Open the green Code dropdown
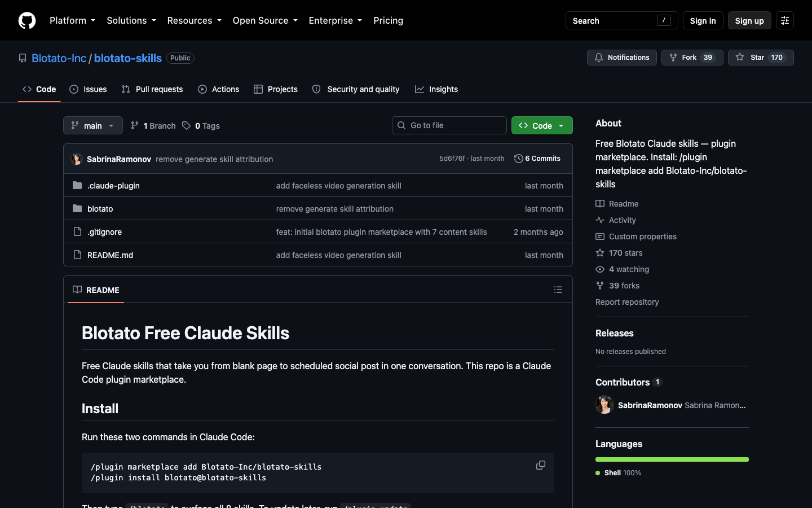 pos(542,125)
